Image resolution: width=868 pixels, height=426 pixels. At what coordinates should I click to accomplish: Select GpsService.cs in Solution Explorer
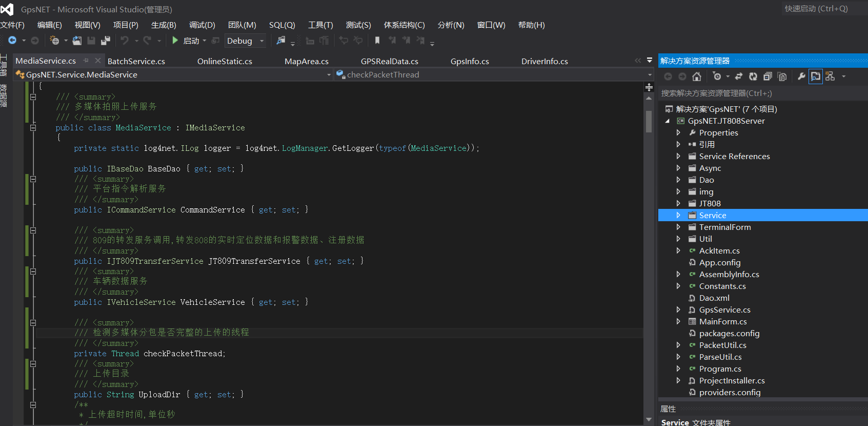click(x=724, y=309)
